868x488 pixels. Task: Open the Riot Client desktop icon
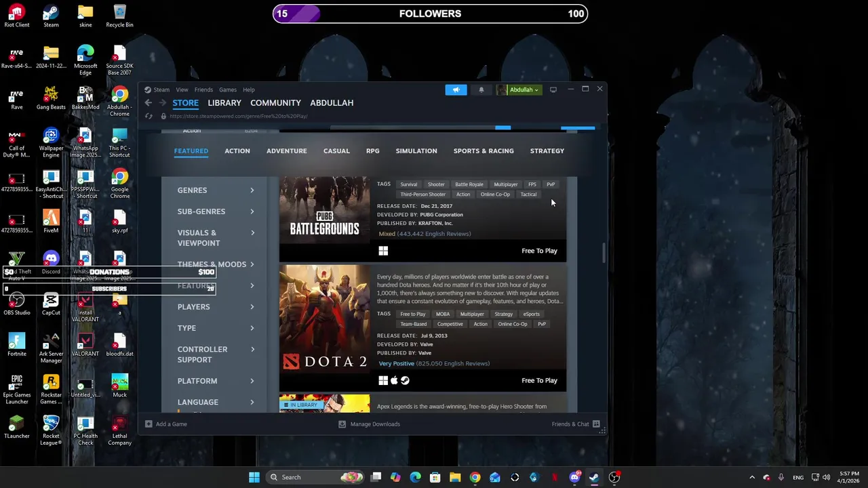click(17, 16)
